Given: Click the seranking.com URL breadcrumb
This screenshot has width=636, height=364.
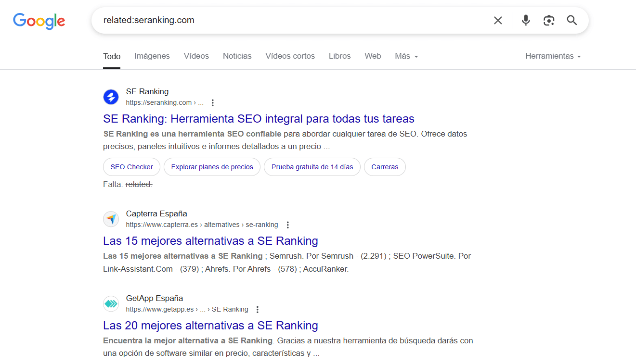Looking at the screenshot, I should (x=165, y=103).
